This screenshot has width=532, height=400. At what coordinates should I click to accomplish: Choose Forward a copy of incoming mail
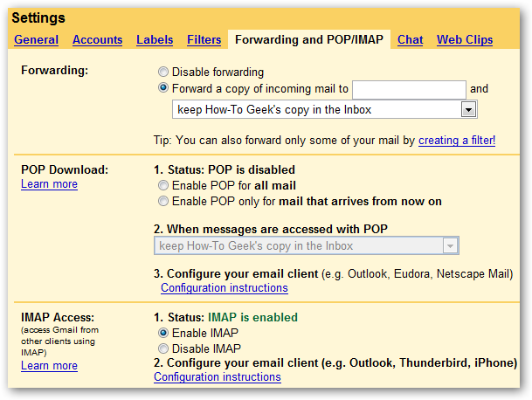(x=163, y=88)
